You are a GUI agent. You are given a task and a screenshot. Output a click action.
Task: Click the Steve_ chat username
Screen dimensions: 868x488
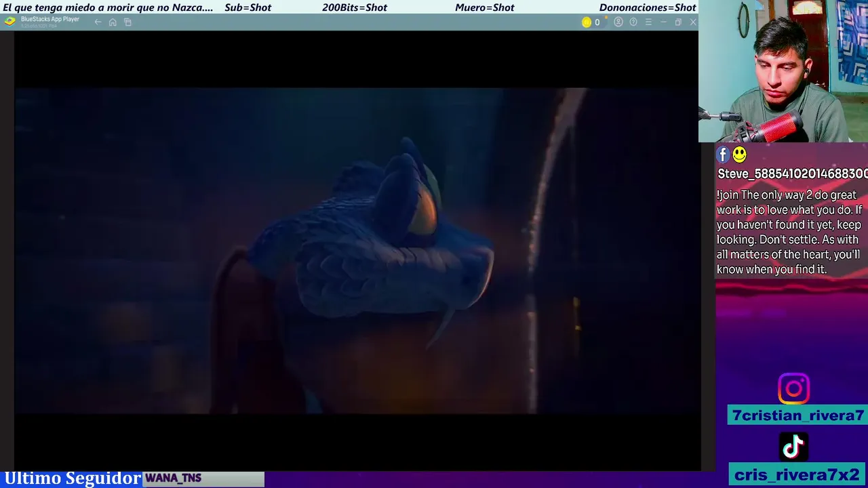tap(792, 174)
